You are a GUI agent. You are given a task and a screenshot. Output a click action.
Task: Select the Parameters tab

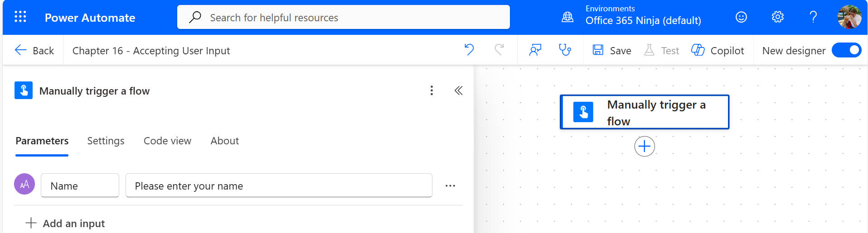pos(42,141)
